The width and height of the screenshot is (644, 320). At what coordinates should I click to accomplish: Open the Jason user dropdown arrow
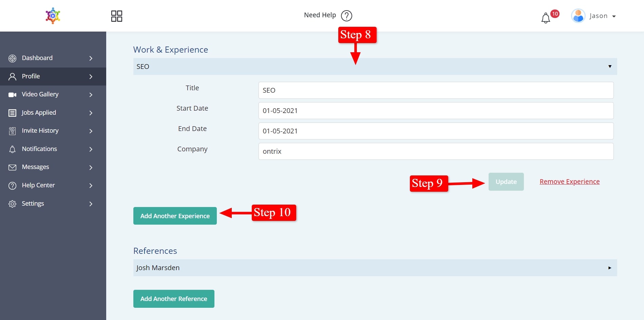pos(614,16)
